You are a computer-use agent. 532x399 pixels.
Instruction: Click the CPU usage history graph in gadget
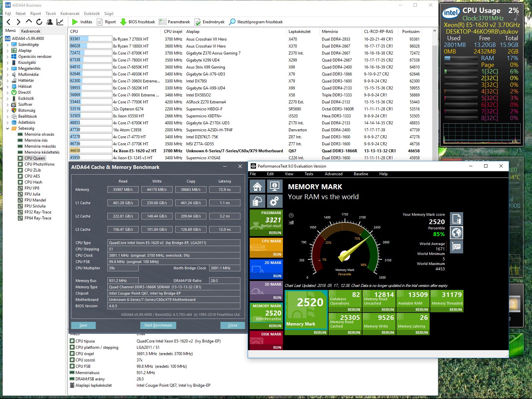pyautogui.click(x=481, y=134)
